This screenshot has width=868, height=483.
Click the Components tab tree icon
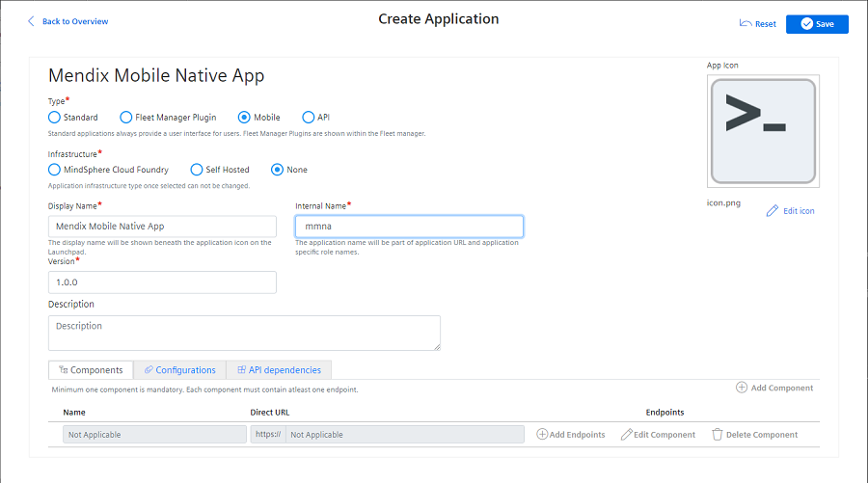click(x=63, y=369)
